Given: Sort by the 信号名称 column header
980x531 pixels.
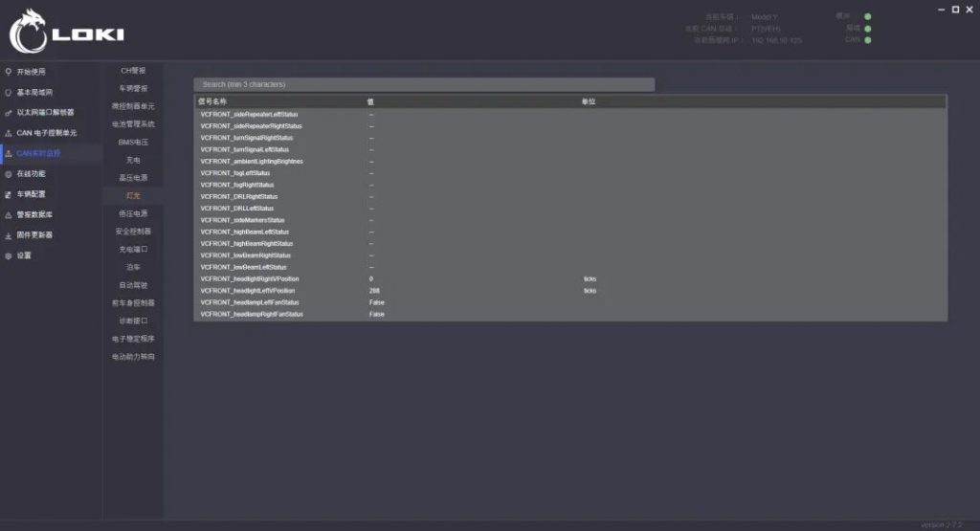Looking at the screenshot, I should (212, 101).
